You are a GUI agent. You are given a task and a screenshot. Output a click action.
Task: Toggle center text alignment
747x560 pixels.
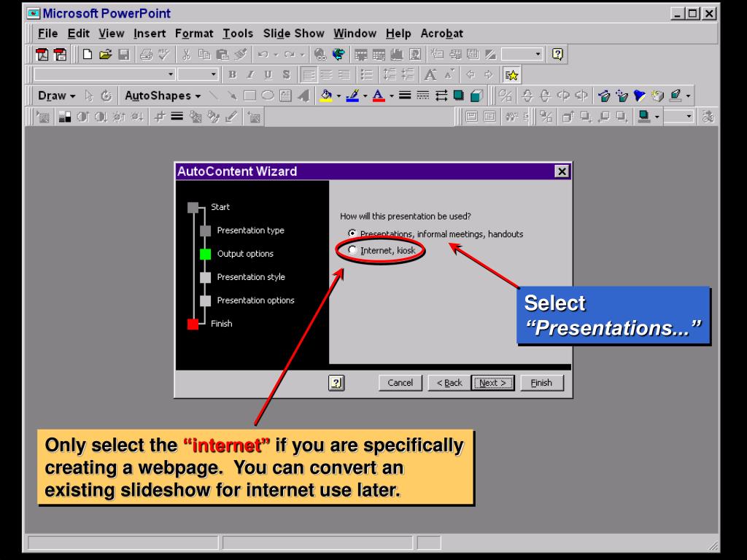tap(326, 75)
